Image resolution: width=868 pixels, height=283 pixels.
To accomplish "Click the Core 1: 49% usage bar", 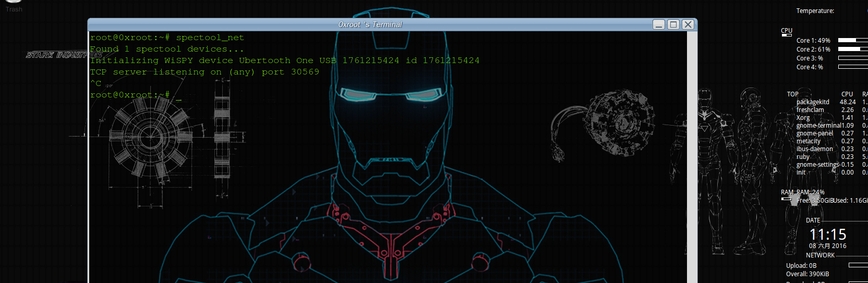I will click(853, 40).
